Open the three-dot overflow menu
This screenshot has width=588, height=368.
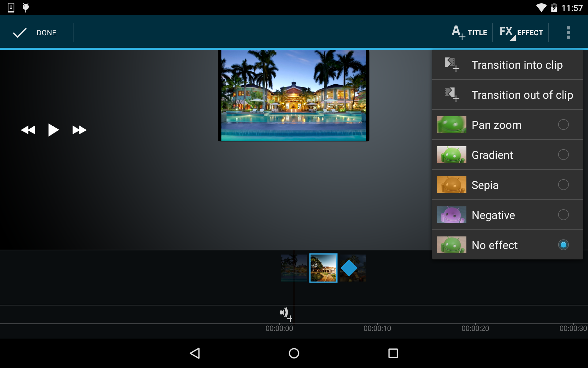[568, 33]
